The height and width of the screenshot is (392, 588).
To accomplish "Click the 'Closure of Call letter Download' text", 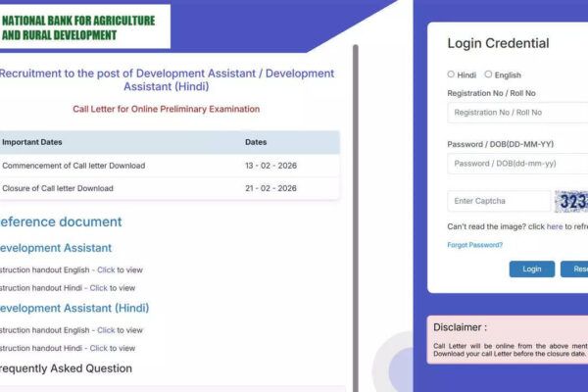I will click(x=58, y=188).
